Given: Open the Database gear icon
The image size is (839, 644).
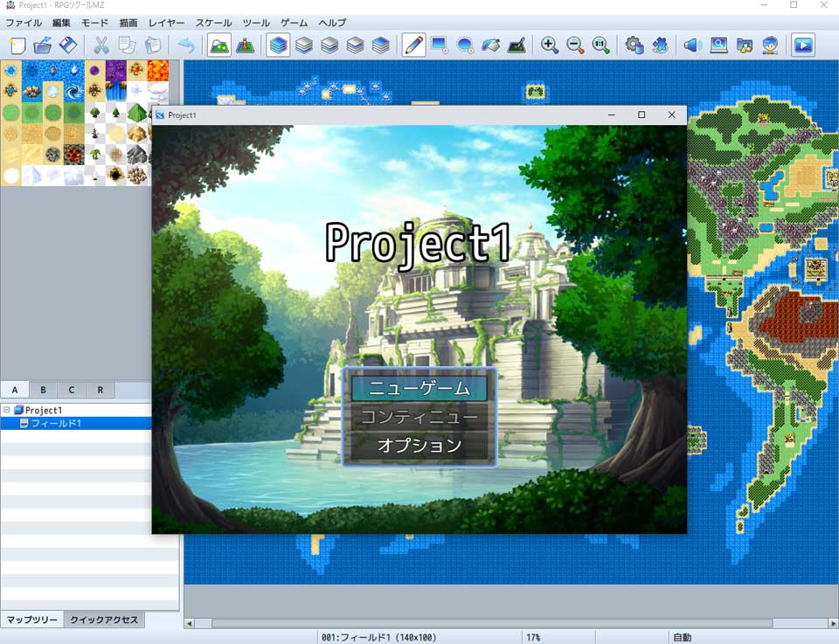Looking at the screenshot, I should [x=634, y=45].
